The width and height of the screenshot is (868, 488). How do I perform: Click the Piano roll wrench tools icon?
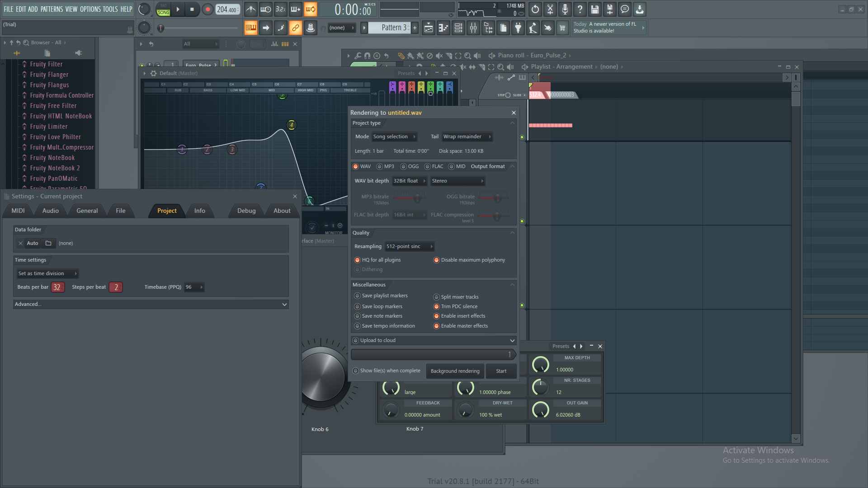(x=358, y=56)
